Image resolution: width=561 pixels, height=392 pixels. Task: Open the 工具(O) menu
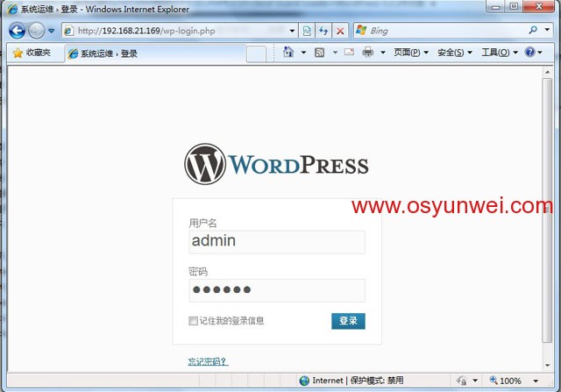pyautogui.click(x=500, y=53)
